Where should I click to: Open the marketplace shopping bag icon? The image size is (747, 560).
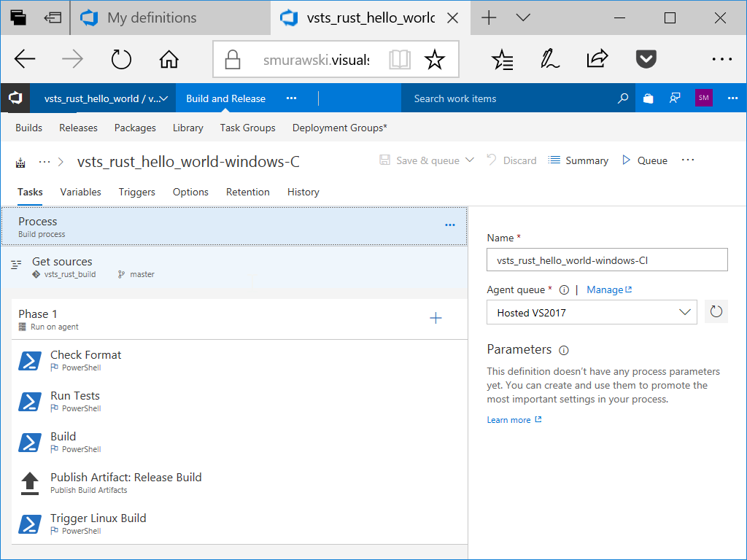pos(648,98)
